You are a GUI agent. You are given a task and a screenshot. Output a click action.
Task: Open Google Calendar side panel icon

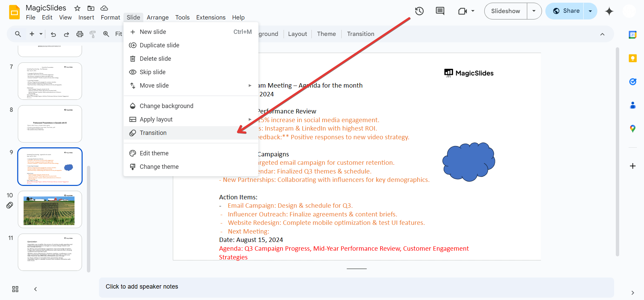633,35
